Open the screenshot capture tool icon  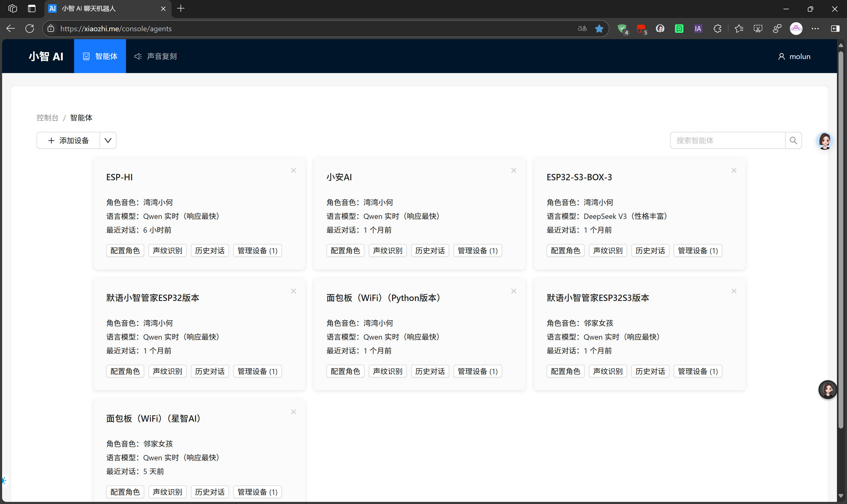tap(758, 29)
